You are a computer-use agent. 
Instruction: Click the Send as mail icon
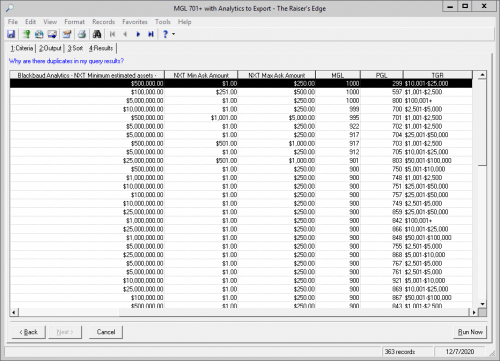(52, 34)
